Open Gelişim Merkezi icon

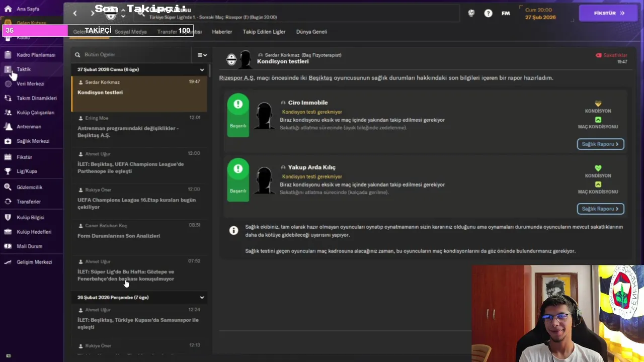point(8,262)
